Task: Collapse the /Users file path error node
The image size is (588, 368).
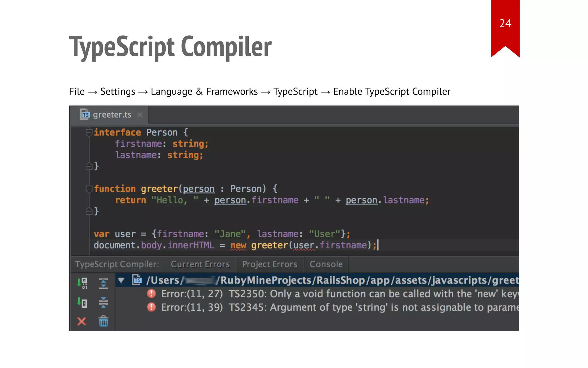Action: [121, 280]
